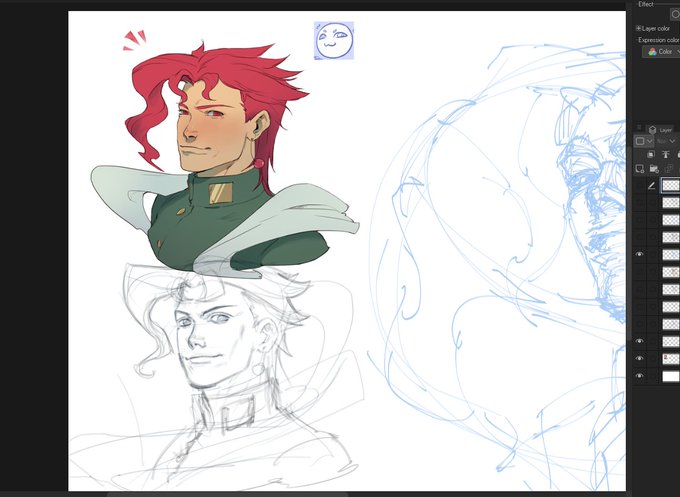Select the second layer thumbnail from the top
The image size is (680, 497).
(671, 203)
